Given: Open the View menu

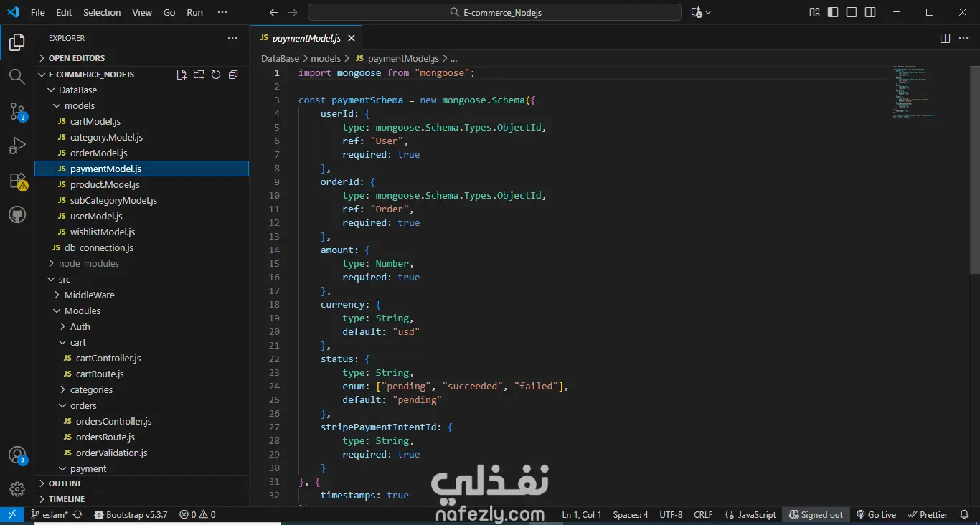Looking at the screenshot, I should [x=142, y=12].
